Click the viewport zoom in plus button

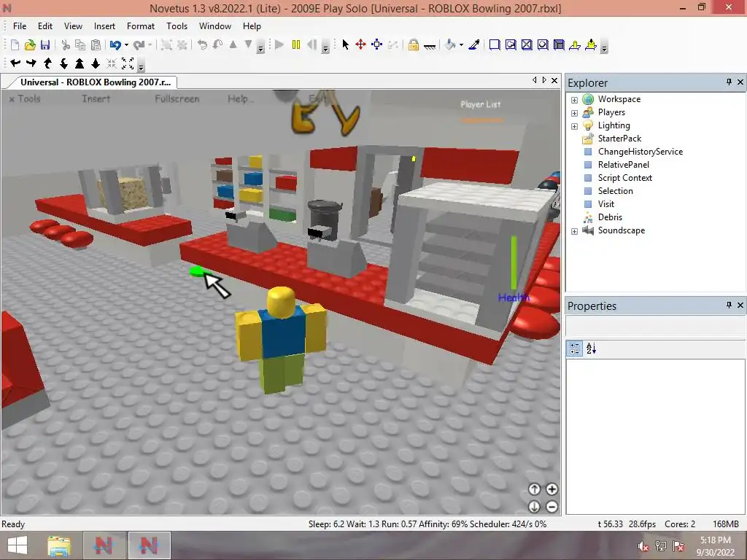click(551, 489)
